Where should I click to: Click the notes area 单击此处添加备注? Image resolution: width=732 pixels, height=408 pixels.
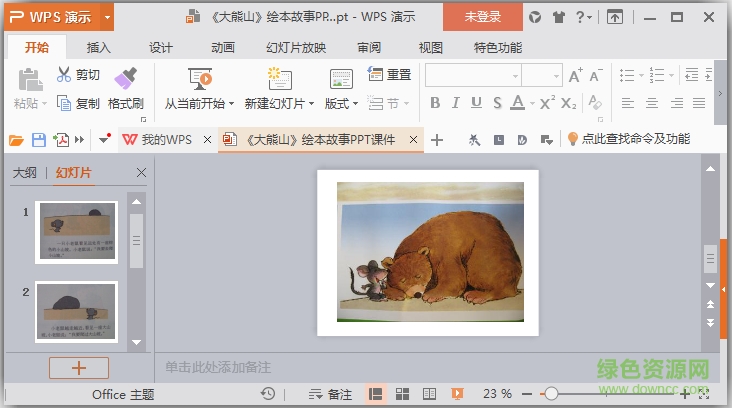click(218, 367)
